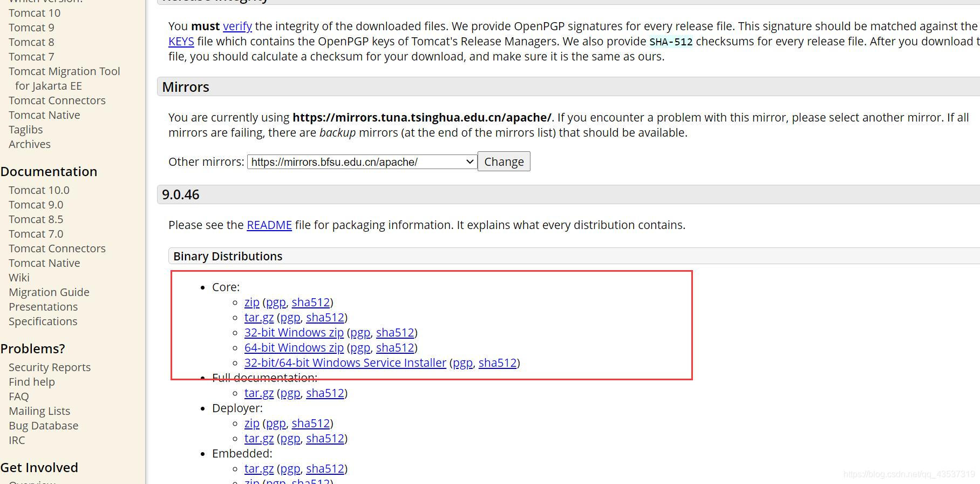
Task: Open Tomcat 7.0 documentation
Action: 36,234
